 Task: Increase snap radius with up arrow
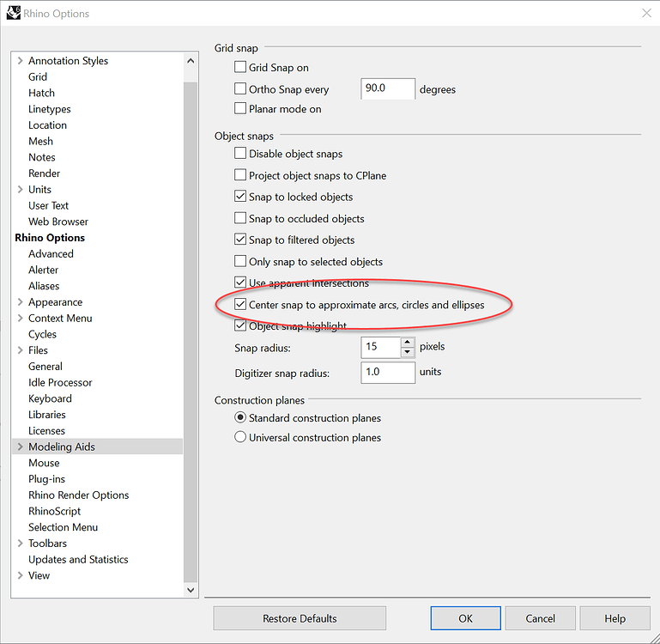(407, 342)
